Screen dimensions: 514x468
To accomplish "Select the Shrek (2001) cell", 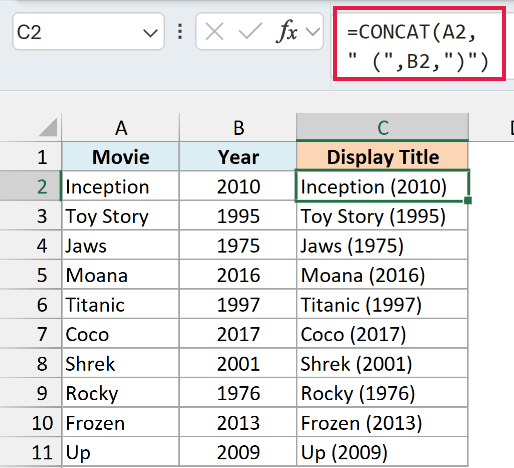I will click(382, 363).
